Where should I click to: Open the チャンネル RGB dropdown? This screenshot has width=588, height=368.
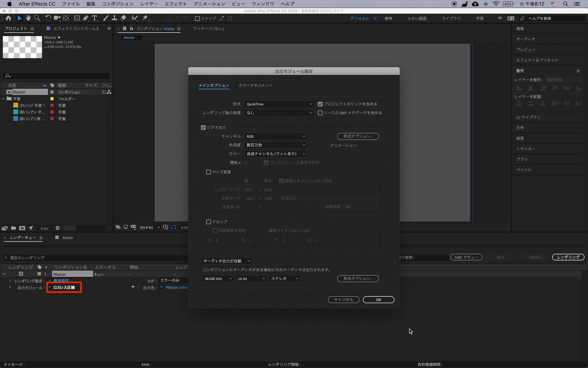coord(275,136)
